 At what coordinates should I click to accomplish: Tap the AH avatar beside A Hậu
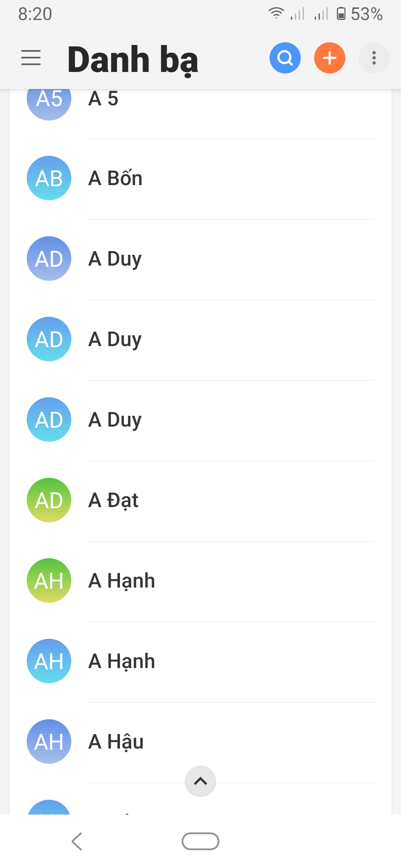tap(49, 742)
